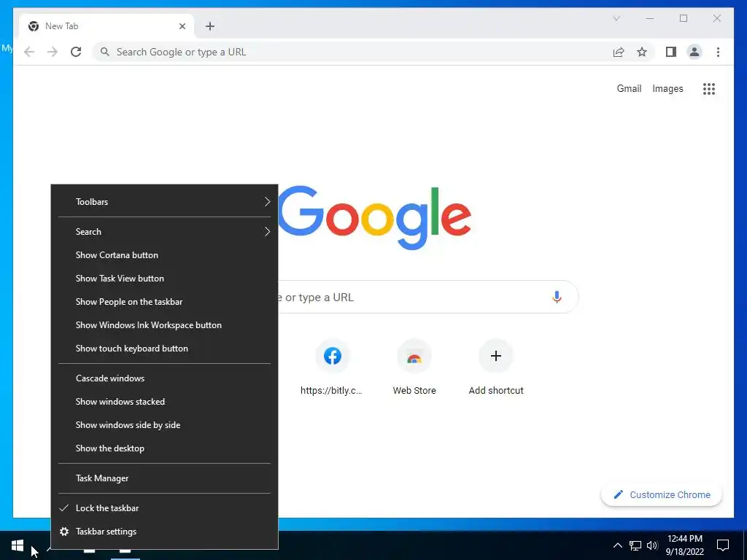The image size is (747, 560).
Task: Open Google apps grid
Action: tap(709, 88)
